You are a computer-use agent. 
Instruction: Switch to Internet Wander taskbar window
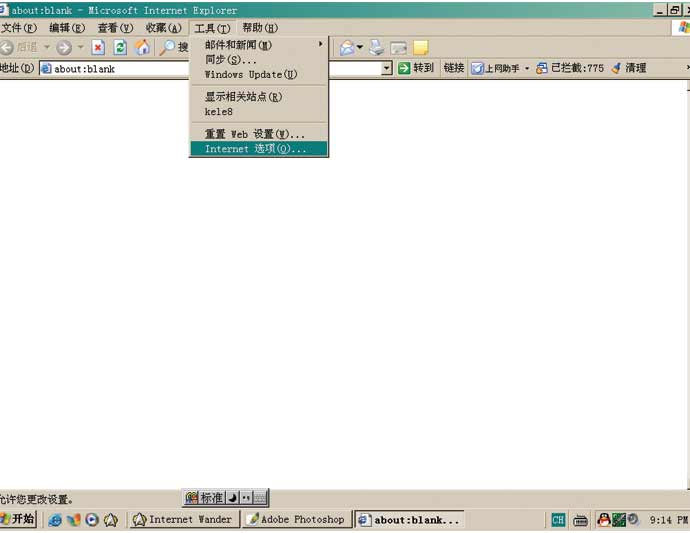coord(183,519)
